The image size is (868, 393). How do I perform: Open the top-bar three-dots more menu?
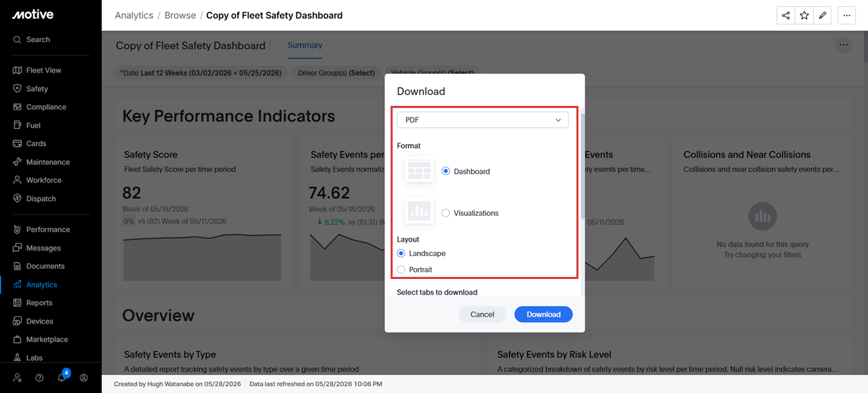(x=846, y=16)
